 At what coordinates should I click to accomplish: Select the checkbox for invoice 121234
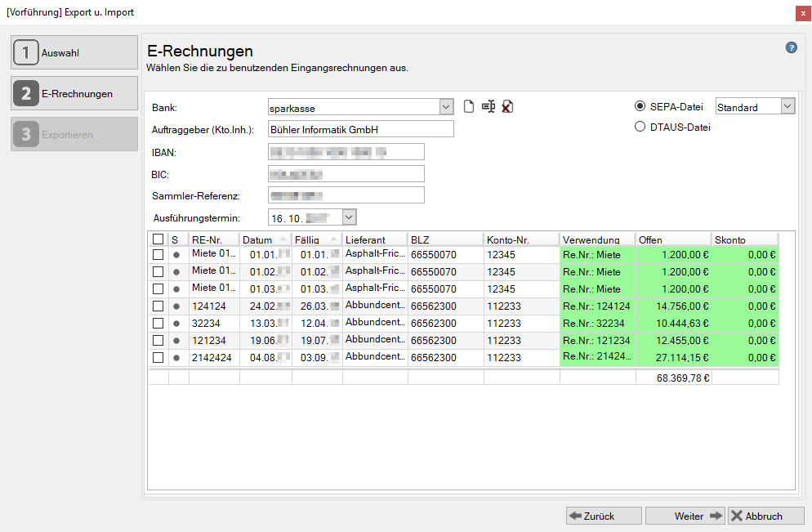tap(158, 340)
